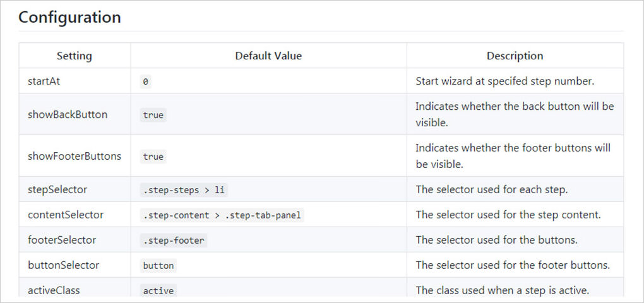644x303 pixels.
Task: Click the default value 0 code
Action: [146, 82]
